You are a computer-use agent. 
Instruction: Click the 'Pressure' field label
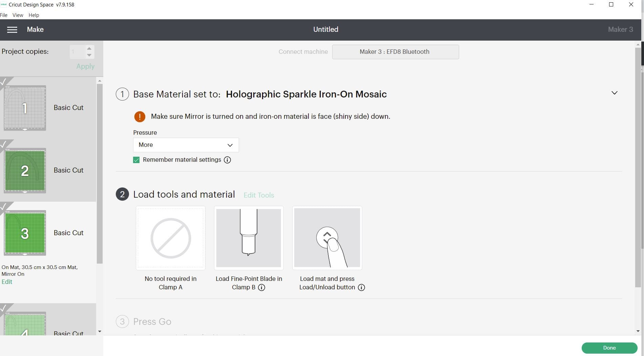[145, 133]
